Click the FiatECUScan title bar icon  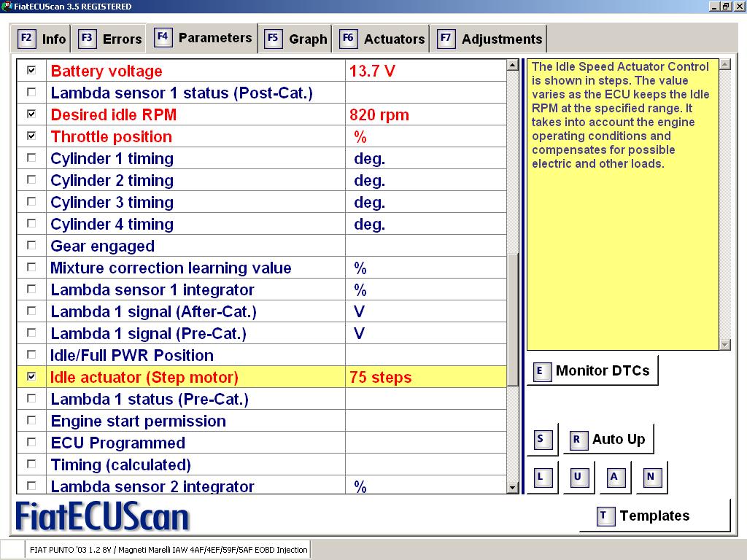6,6
